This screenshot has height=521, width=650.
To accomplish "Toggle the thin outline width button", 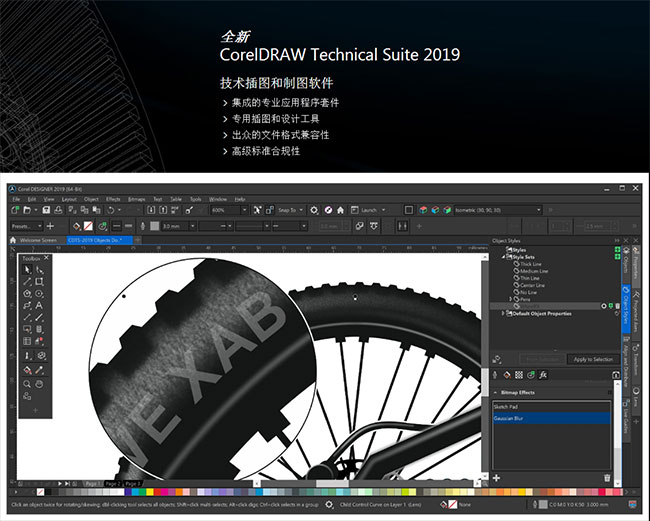I will coord(116,226).
